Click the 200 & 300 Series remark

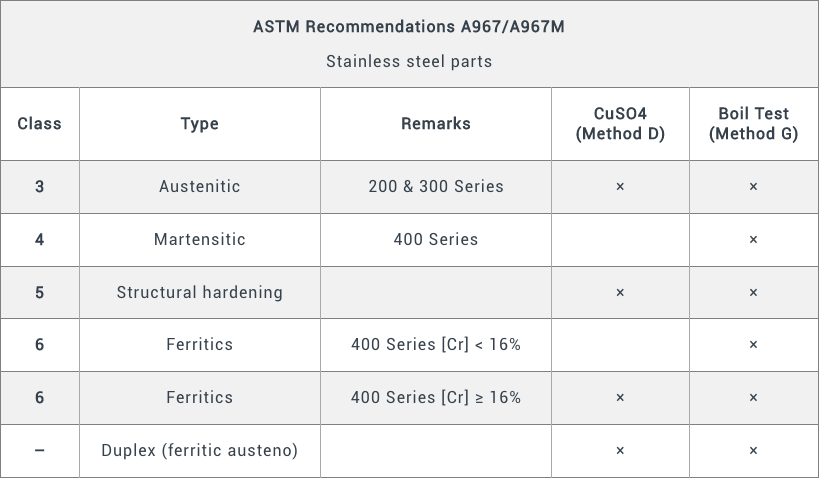pos(435,186)
